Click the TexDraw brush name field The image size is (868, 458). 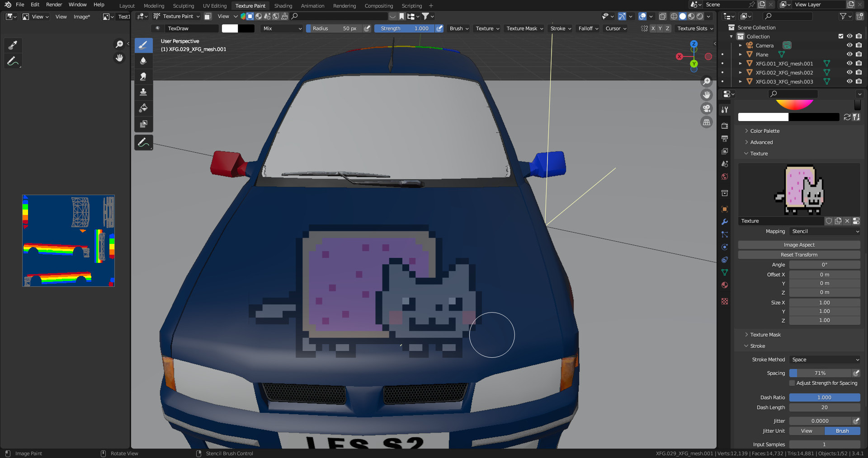click(x=192, y=28)
